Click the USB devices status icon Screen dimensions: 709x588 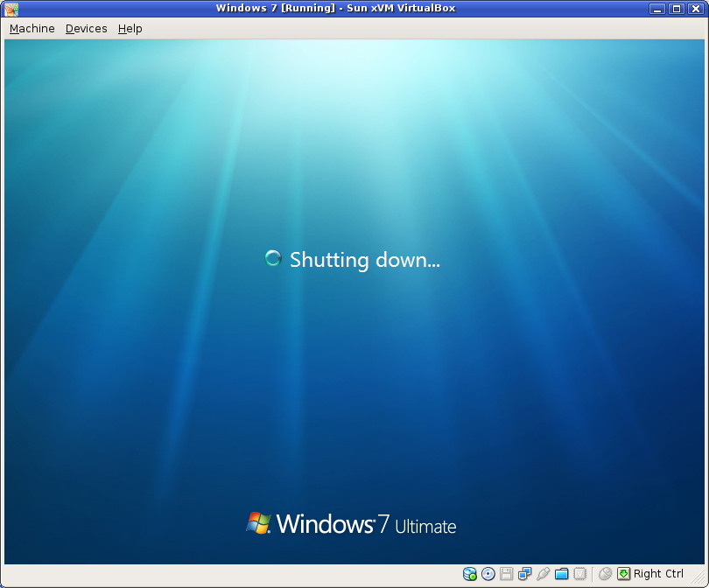pyautogui.click(x=543, y=574)
